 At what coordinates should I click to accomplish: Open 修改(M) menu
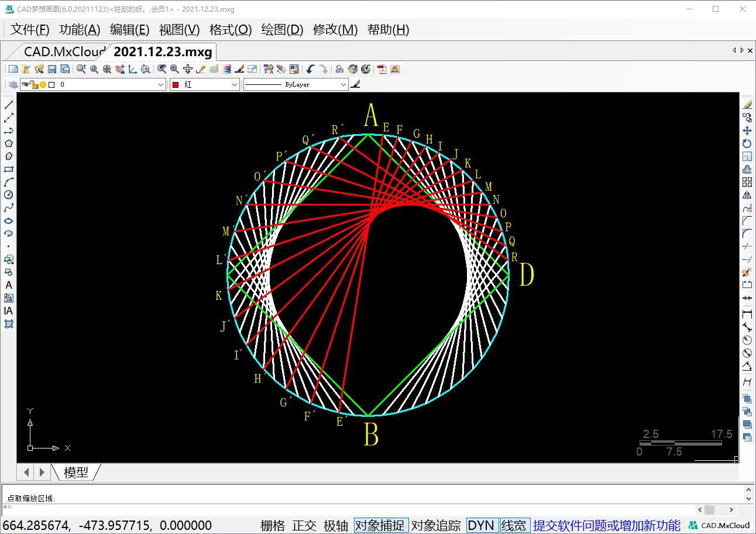tap(335, 30)
